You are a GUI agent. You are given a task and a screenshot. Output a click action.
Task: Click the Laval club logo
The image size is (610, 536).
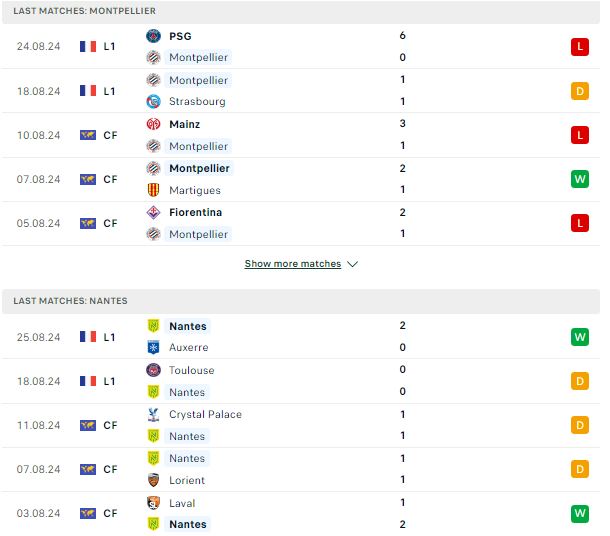[x=153, y=503]
